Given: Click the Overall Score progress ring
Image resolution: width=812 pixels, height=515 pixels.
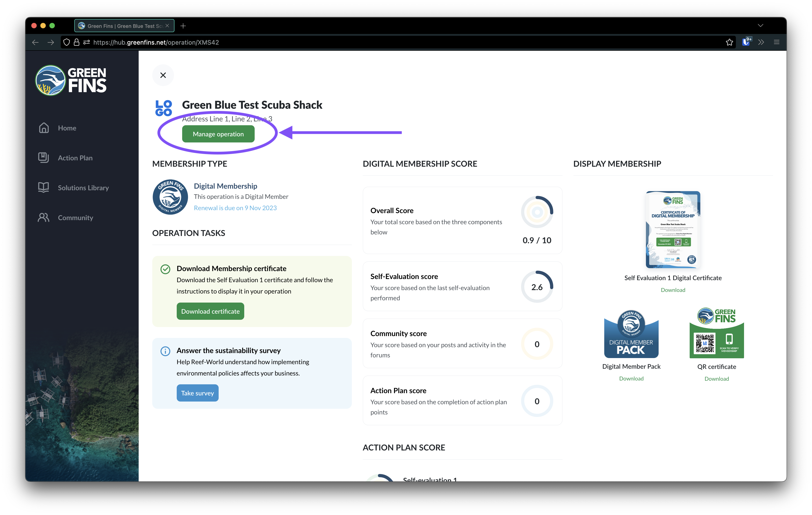Looking at the screenshot, I should click(x=537, y=212).
